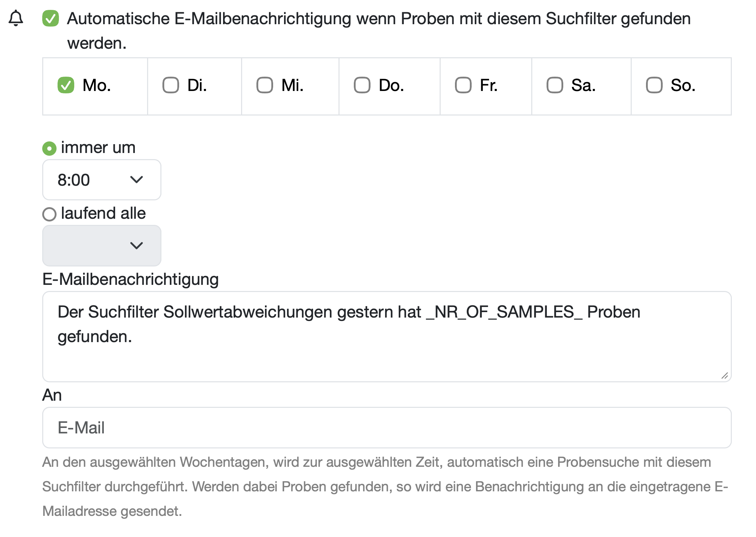This screenshot has width=756, height=537.
Task: Click into the notification message text area
Action: 387,336
